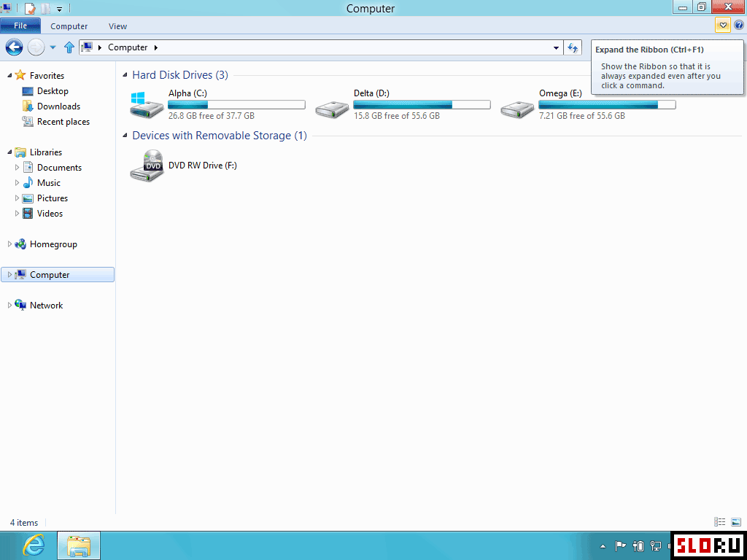Open the Pictures library
747x560 pixels.
(x=53, y=198)
